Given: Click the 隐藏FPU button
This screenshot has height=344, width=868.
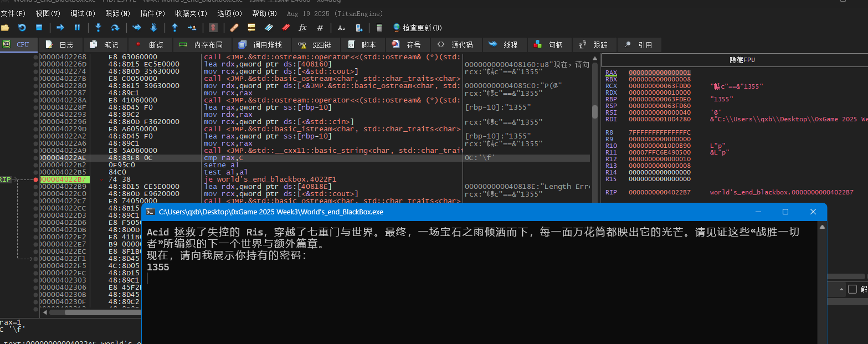Looking at the screenshot, I should coord(742,60).
